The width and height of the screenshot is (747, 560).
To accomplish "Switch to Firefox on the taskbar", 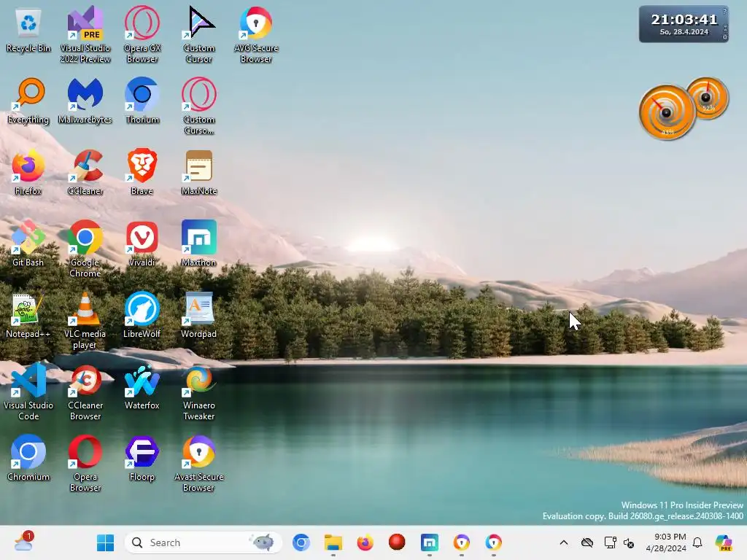I will point(365,542).
